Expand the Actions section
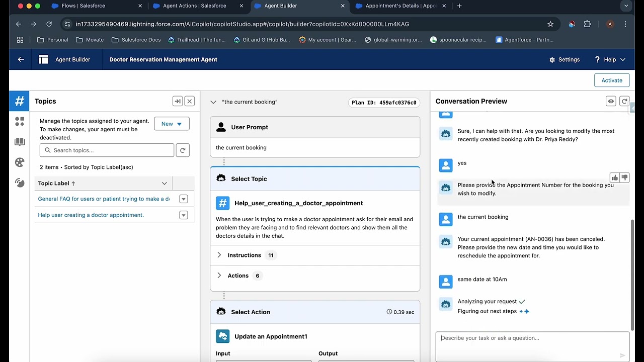 (x=219, y=276)
